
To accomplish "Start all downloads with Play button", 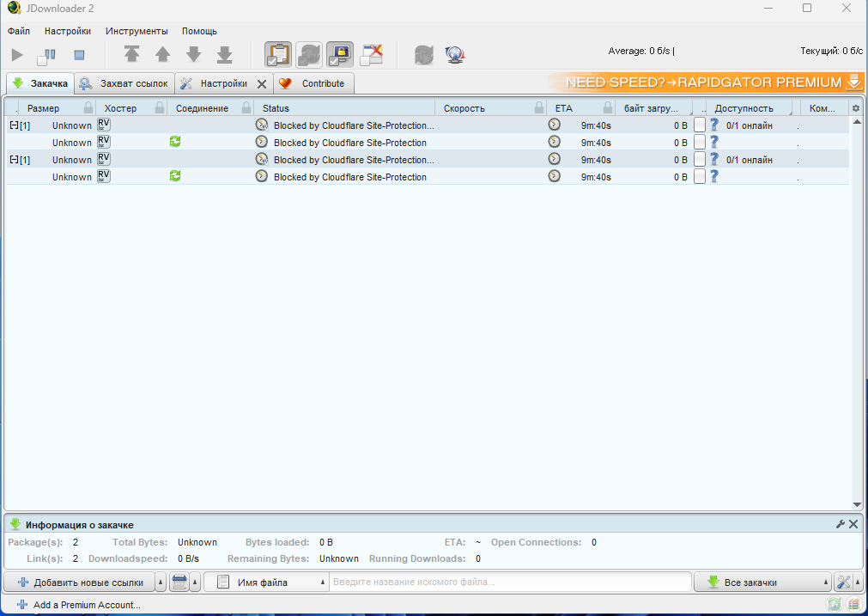I will coord(17,55).
